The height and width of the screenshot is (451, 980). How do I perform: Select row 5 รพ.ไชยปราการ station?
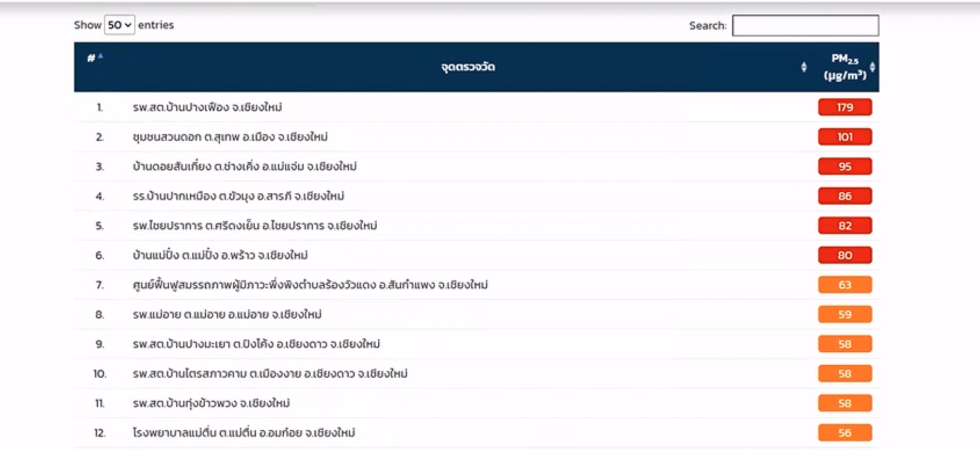(255, 225)
